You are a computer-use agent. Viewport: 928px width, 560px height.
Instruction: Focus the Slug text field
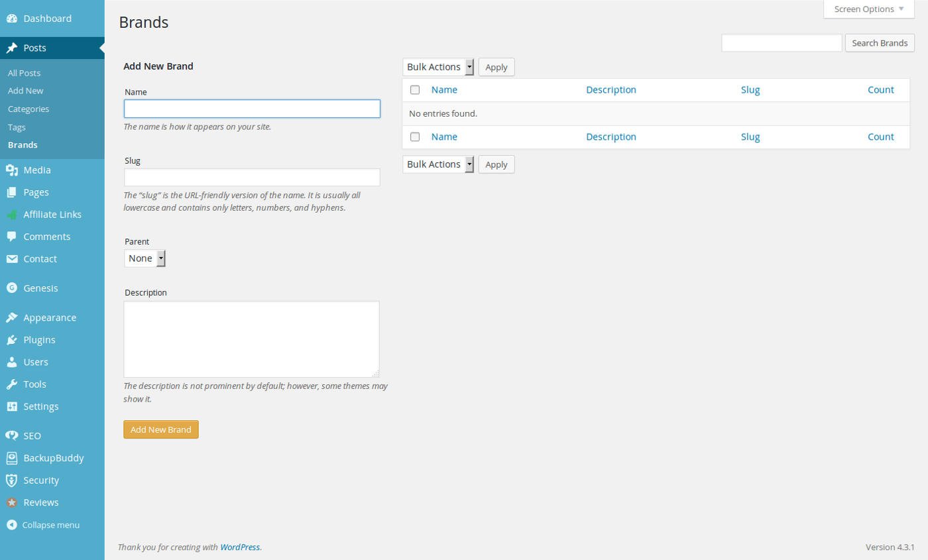(x=252, y=178)
